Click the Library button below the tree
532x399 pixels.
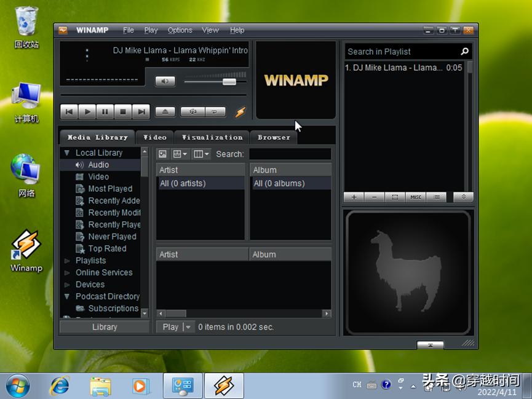click(x=105, y=327)
